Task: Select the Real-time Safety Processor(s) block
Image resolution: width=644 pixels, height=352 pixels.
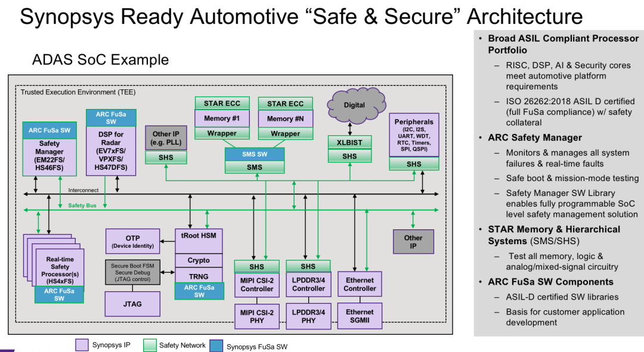Action: [60, 268]
